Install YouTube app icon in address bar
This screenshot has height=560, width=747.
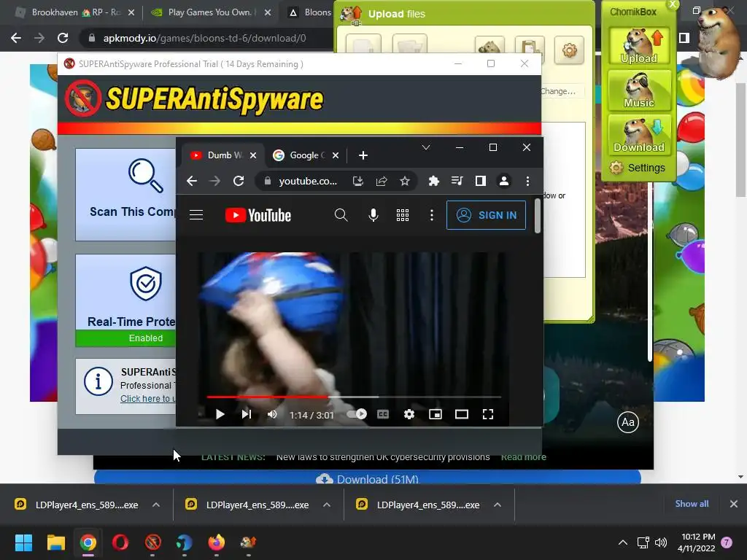pyautogui.click(x=357, y=181)
